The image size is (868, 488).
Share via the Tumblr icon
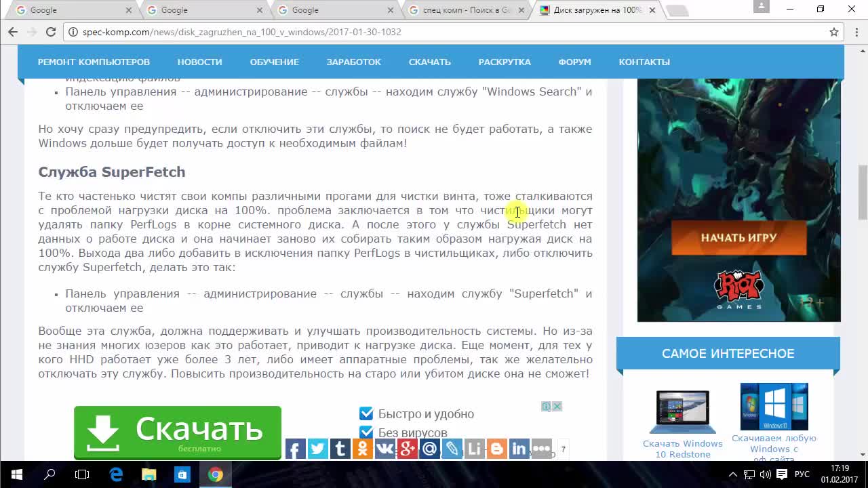[340, 449]
